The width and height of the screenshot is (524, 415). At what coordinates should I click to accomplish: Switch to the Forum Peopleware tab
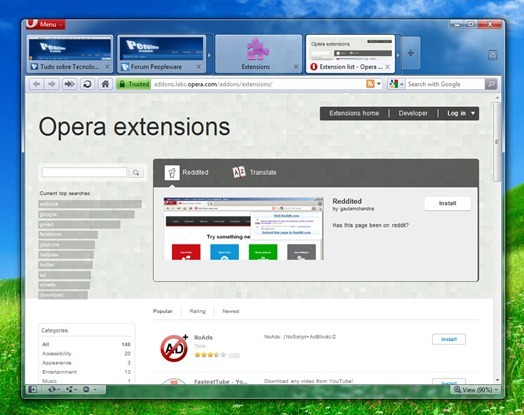(161, 54)
